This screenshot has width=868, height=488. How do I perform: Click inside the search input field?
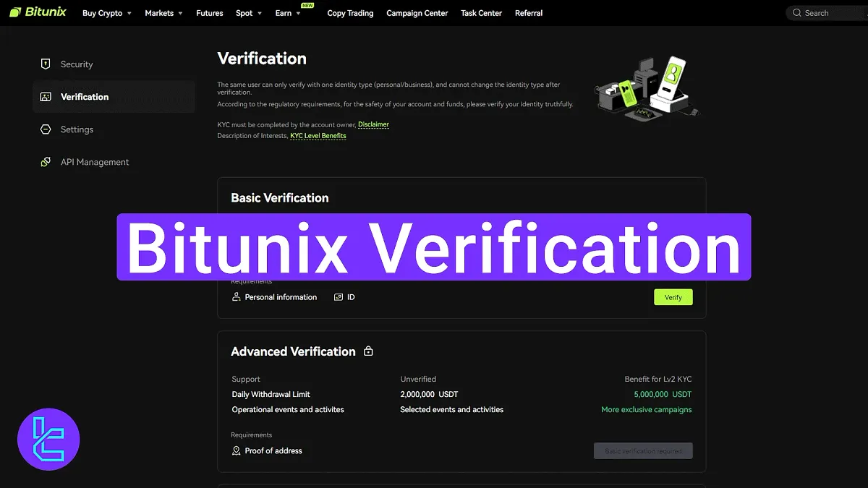(832, 12)
